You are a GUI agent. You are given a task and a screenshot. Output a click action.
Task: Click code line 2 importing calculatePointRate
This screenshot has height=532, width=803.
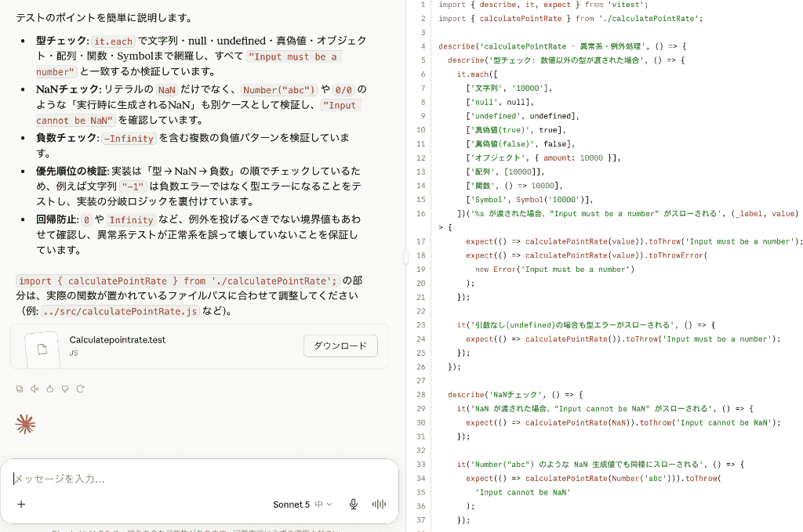pos(571,19)
